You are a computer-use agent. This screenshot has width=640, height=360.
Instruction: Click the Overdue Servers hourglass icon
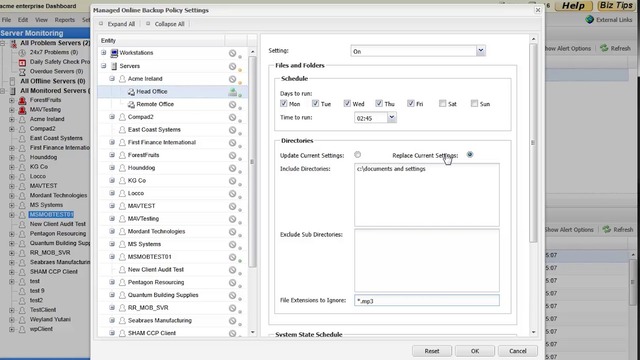pos(22,71)
